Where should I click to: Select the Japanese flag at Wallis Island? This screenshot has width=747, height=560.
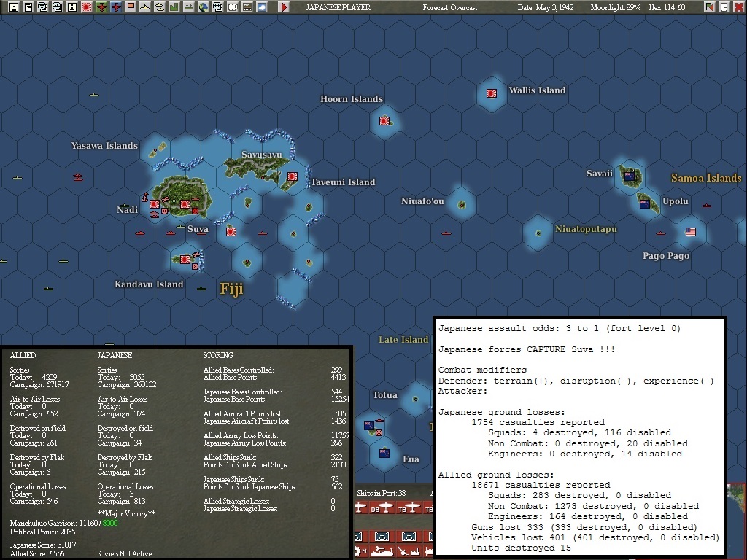[x=492, y=93]
